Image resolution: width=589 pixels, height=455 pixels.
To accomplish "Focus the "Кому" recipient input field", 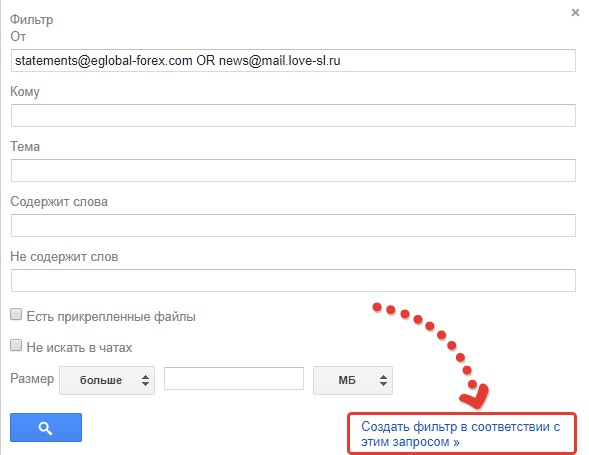I will (293, 115).
